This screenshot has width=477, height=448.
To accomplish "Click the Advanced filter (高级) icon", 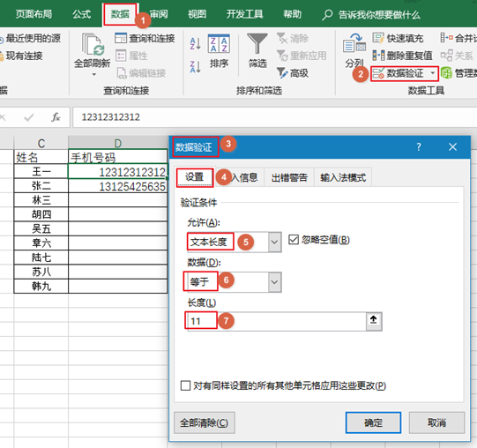I will (282, 72).
